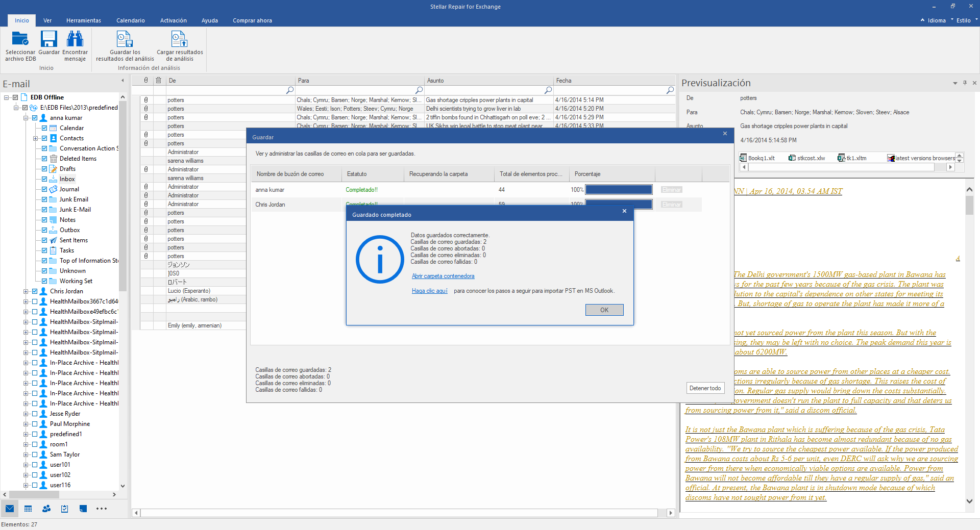The width and height of the screenshot is (980, 530).
Task: Open the Herramientas ribbon tab
Action: (x=84, y=20)
